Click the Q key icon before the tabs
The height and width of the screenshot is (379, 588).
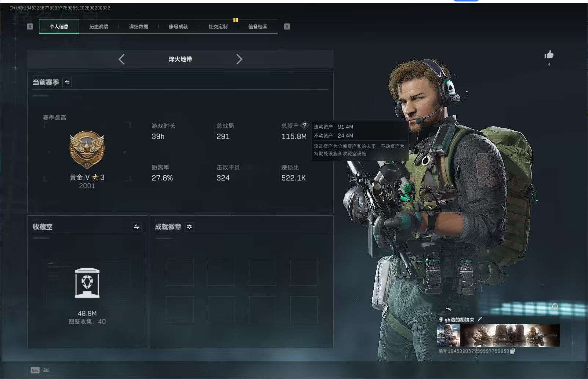click(30, 26)
